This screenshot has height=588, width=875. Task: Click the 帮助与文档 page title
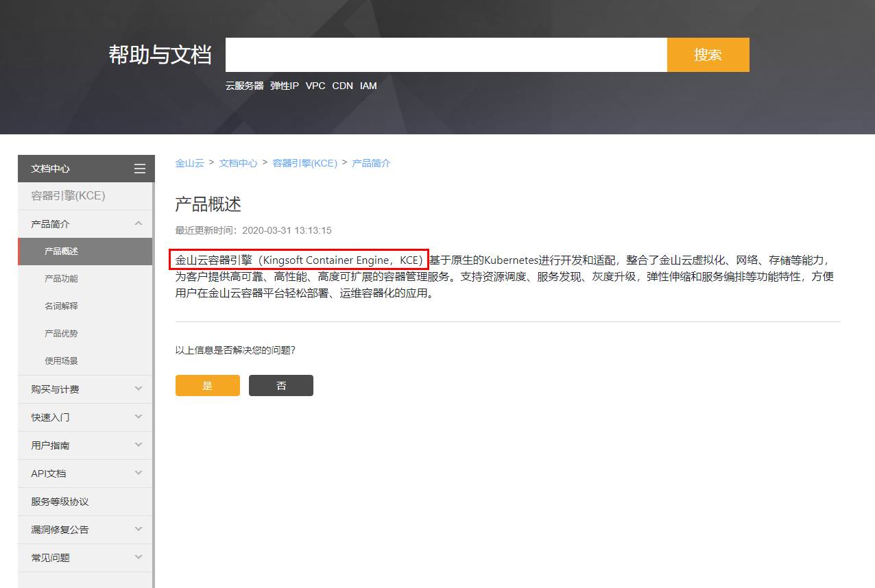click(x=160, y=55)
